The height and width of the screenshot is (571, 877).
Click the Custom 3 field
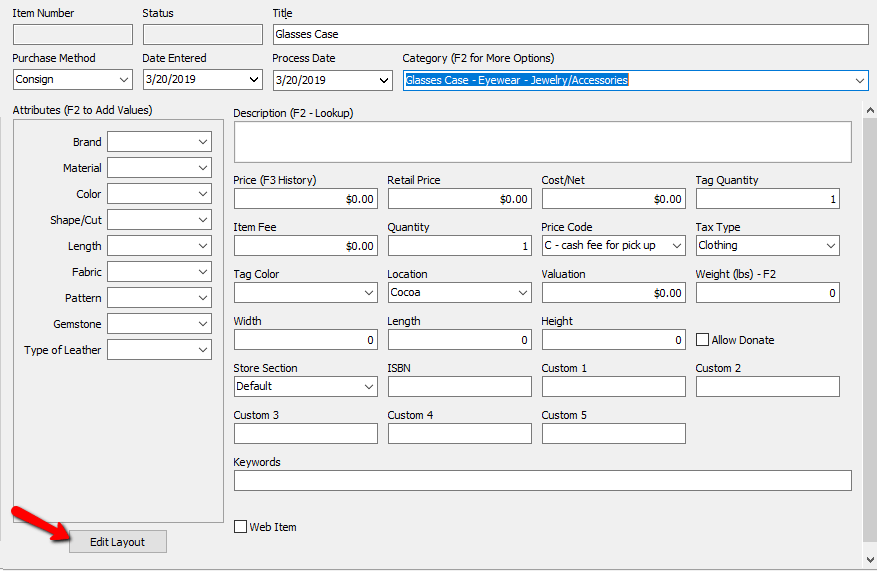(305, 433)
